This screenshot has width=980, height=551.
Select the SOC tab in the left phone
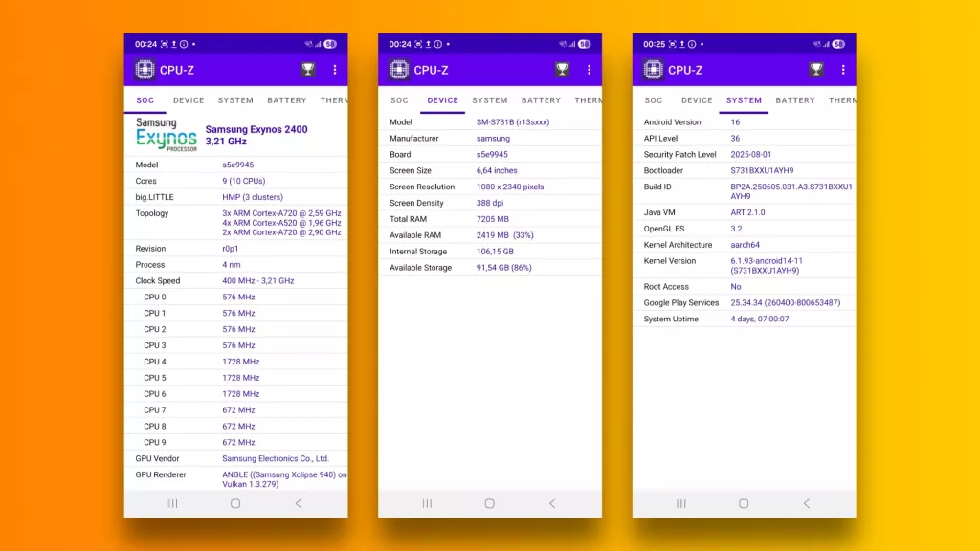(x=145, y=100)
